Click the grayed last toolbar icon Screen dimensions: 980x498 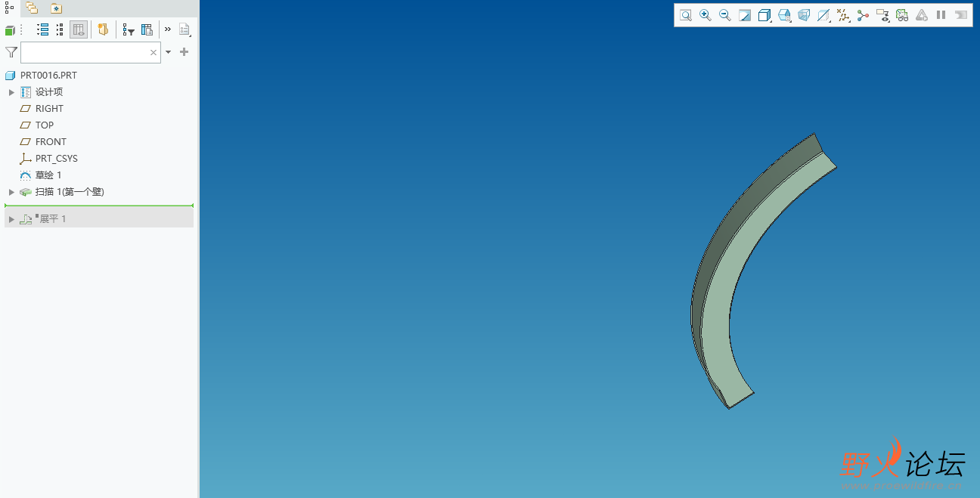point(961,15)
